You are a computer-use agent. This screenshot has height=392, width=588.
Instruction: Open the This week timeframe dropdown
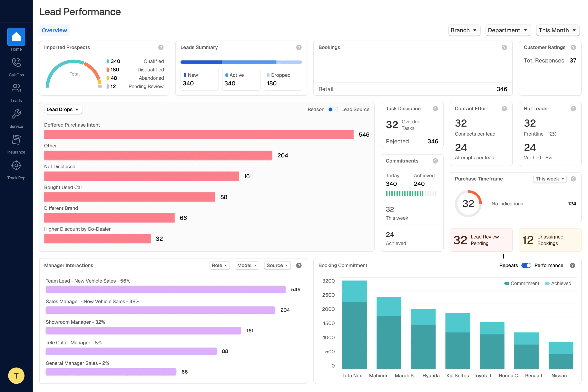click(550, 179)
